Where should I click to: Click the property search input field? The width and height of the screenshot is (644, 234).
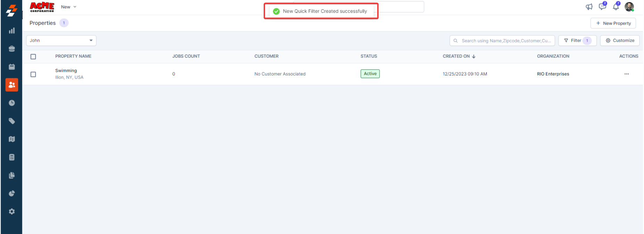pyautogui.click(x=505, y=41)
